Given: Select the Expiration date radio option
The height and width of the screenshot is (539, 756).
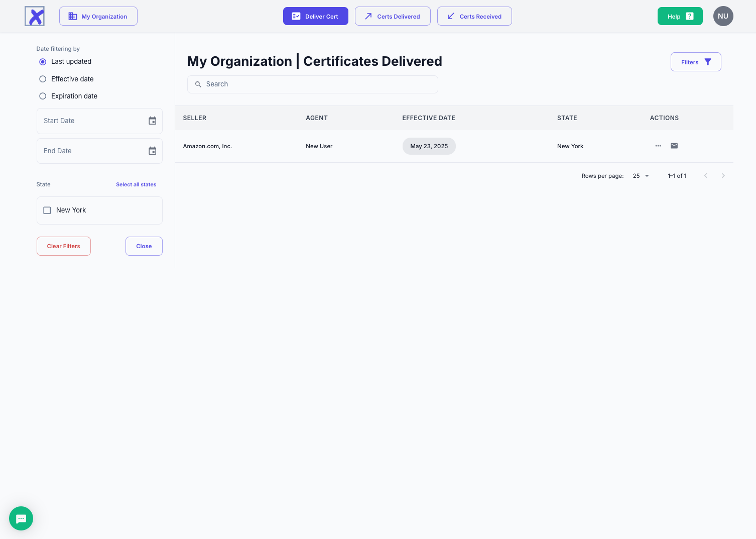Looking at the screenshot, I should click(43, 96).
